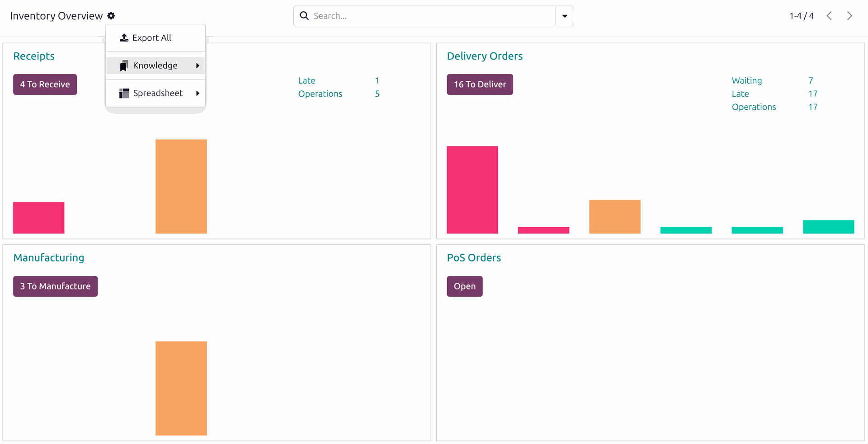Click the Spreadsheet grid icon
Image resolution: width=868 pixels, height=444 pixels.
click(124, 93)
